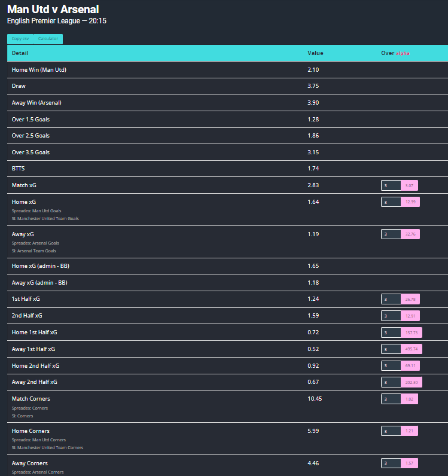Click the Man Utd v Arsenal title
Image resolution: width=448 pixels, height=476 pixels.
[x=53, y=10]
